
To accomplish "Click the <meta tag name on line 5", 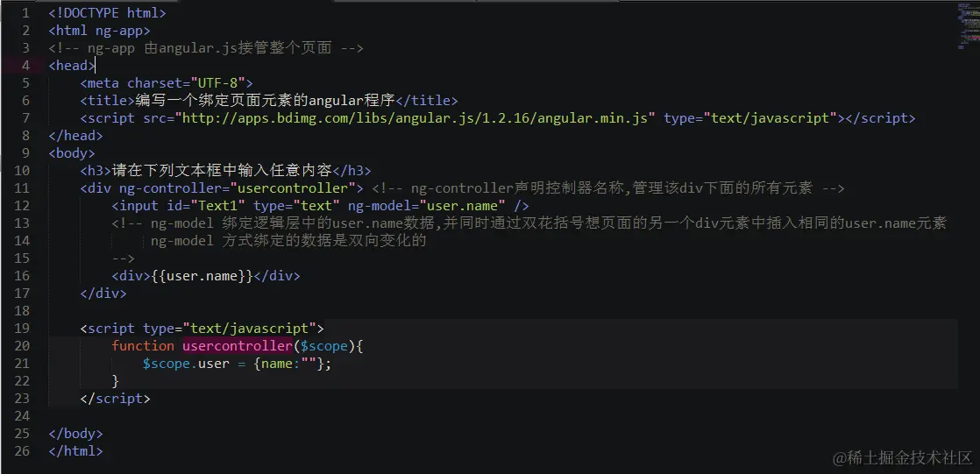I will tap(99, 82).
